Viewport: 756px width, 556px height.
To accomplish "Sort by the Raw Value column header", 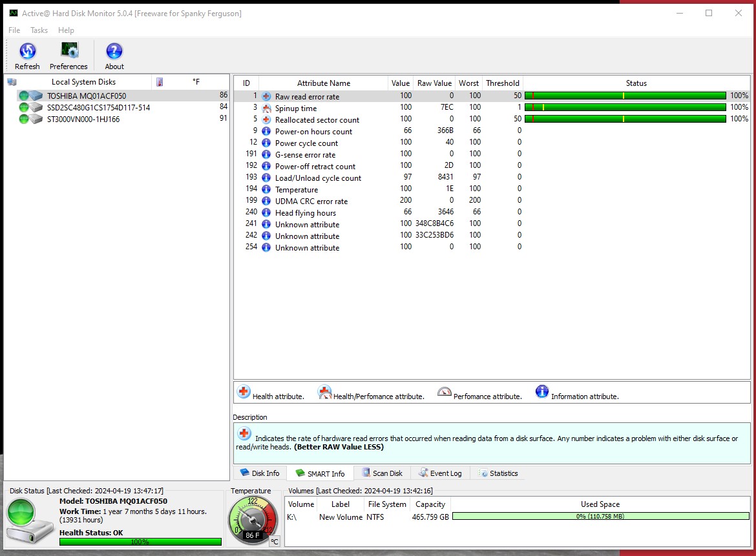I will coord(434,83).
